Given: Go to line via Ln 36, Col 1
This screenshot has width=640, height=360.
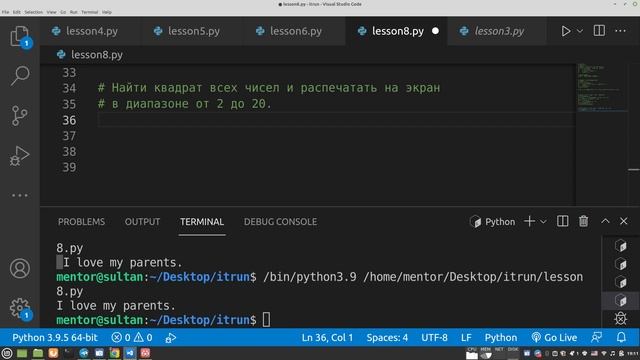Looking at the screenshot, I should [327, 338].
